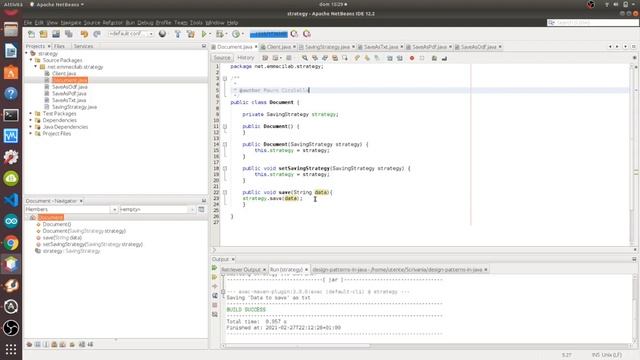640x360 pixels.
Task: Select Client.java in project tree
Action: coord(64,73)
